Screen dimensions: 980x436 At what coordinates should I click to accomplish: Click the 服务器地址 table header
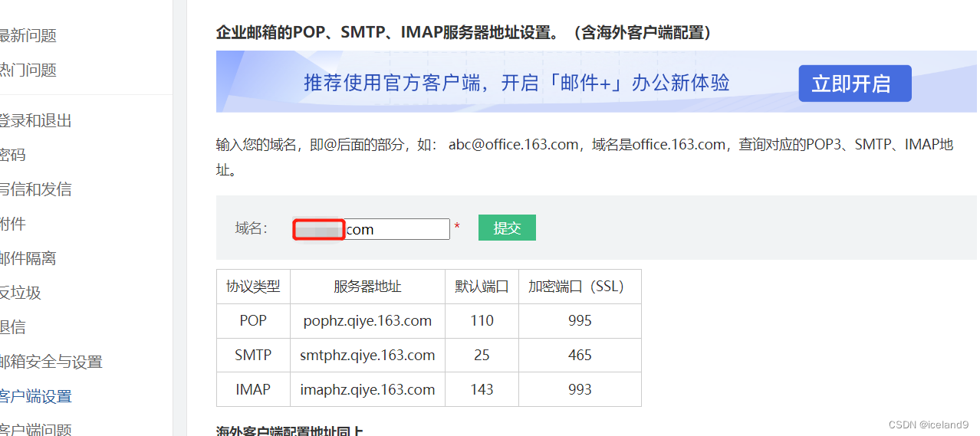[367, 287]
